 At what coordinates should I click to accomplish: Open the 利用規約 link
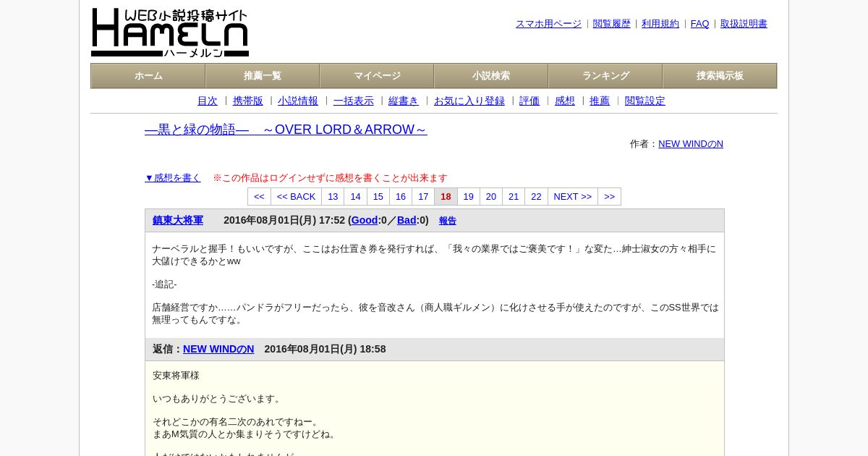tap(660, 24)
